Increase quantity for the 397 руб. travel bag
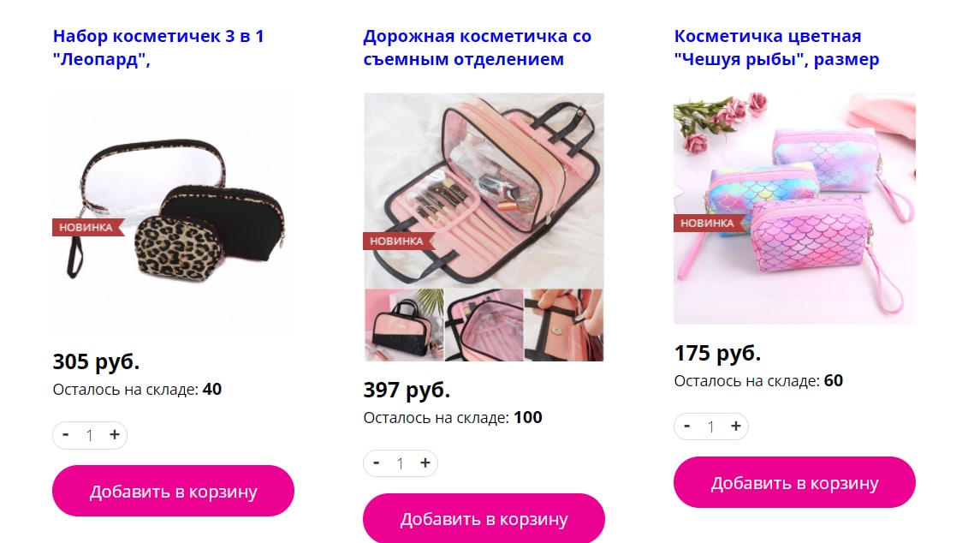 pyautogui.click(x=425, y=463)
